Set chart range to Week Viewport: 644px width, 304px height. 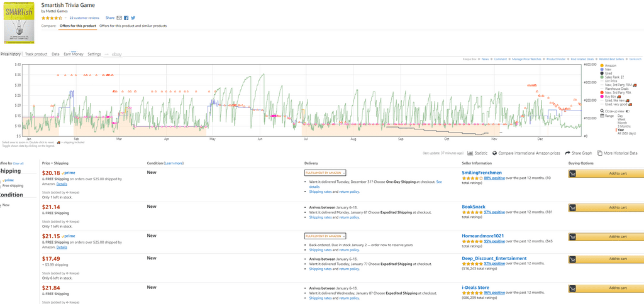(x=621, y=119)
